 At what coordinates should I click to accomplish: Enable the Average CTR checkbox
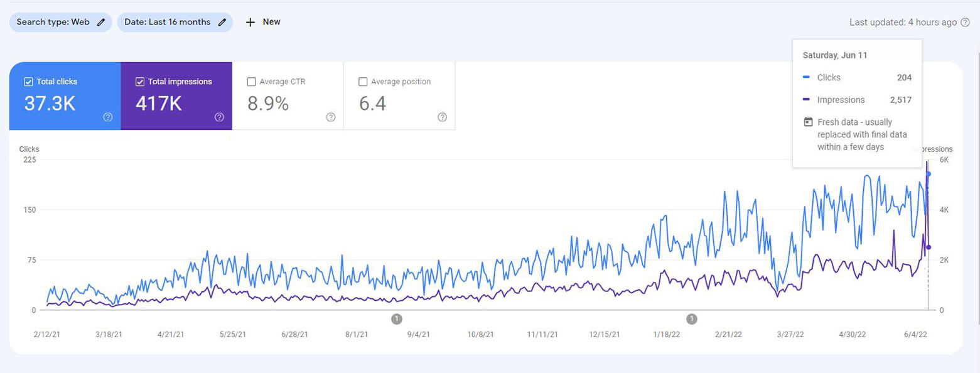(252, 82)
